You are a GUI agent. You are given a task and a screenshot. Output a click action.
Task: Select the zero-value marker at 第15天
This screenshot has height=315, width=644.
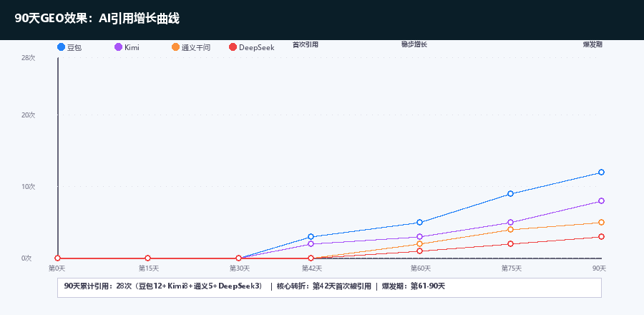click(147, 258)
